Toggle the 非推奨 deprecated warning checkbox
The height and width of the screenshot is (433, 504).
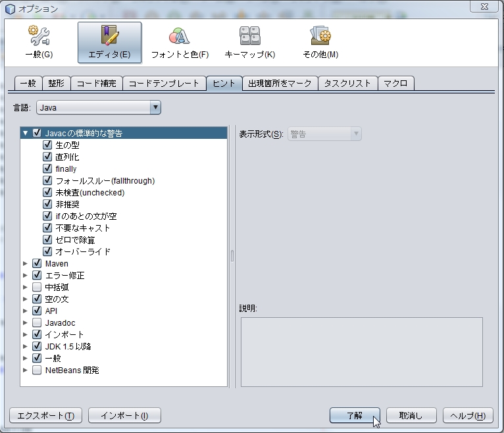47,204
